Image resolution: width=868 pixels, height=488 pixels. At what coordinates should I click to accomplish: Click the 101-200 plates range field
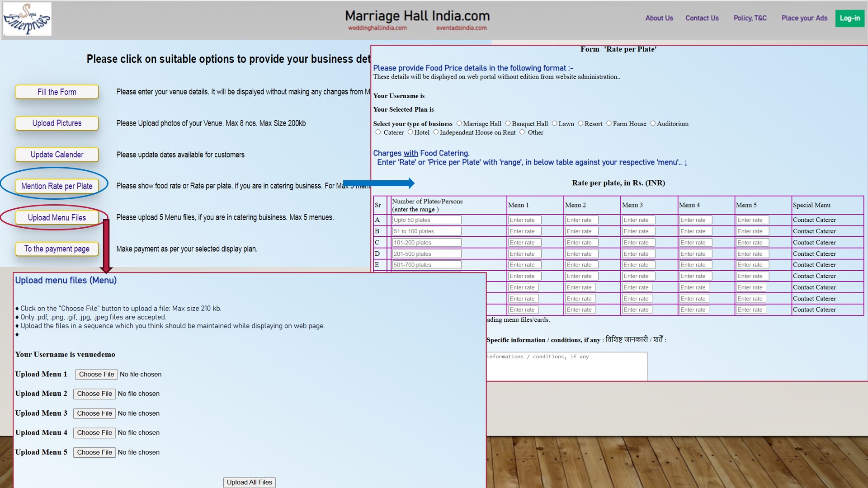tap(427, 243)
